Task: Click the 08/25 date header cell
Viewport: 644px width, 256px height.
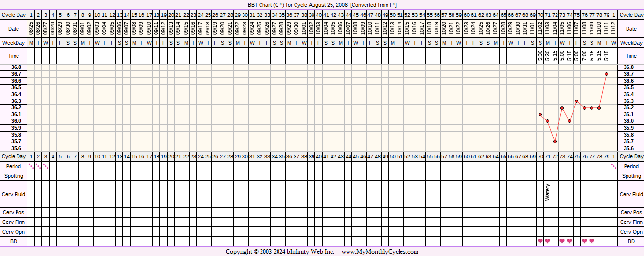Action: click(x=31, y=29)
